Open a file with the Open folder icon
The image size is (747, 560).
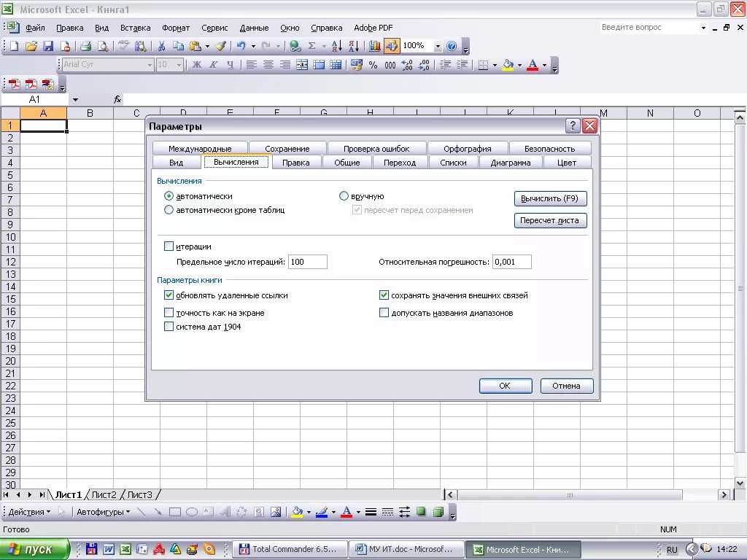(31, 46)
